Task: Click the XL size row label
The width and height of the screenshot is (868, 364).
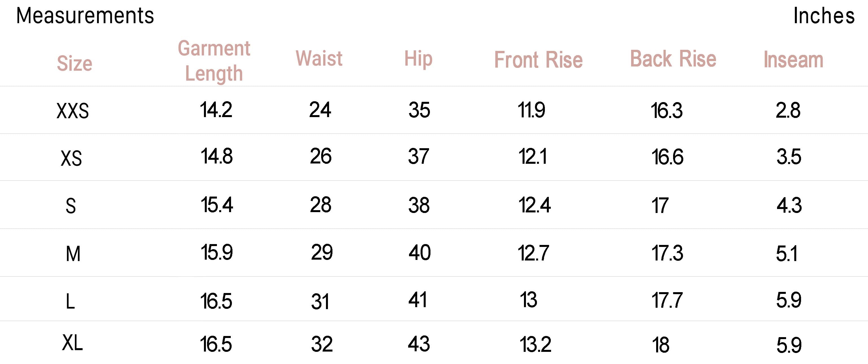Action: (x=72, y=343)
